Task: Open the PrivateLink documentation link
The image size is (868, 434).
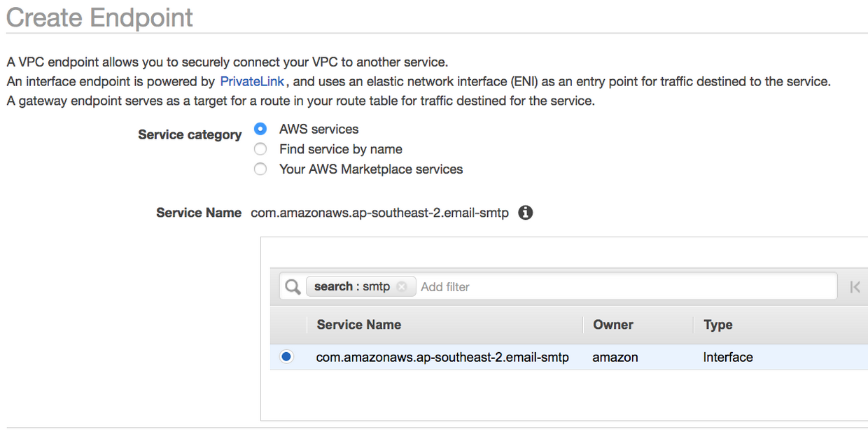Action: tap(252, 81)
